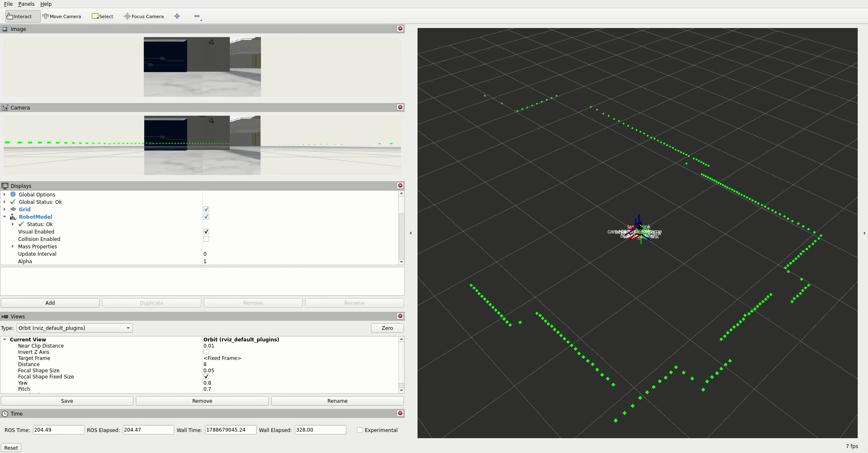Screen dimensions: 868x453
Task: Toggle the Experimental checkbox
Action: point(360,430)
